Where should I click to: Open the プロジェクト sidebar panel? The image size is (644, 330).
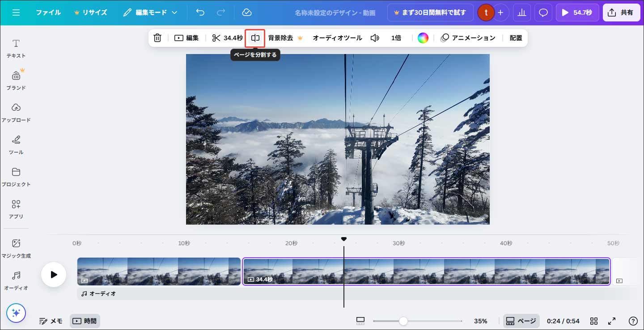(16, 177)
